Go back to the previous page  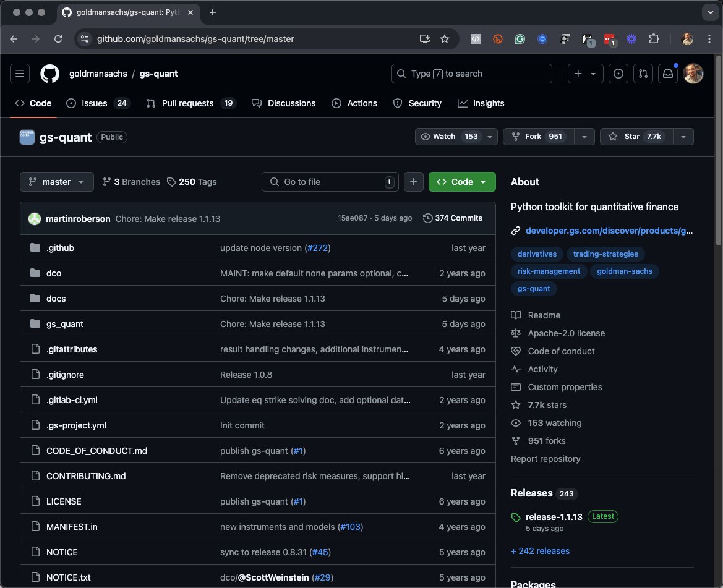(x=14, y=39)
